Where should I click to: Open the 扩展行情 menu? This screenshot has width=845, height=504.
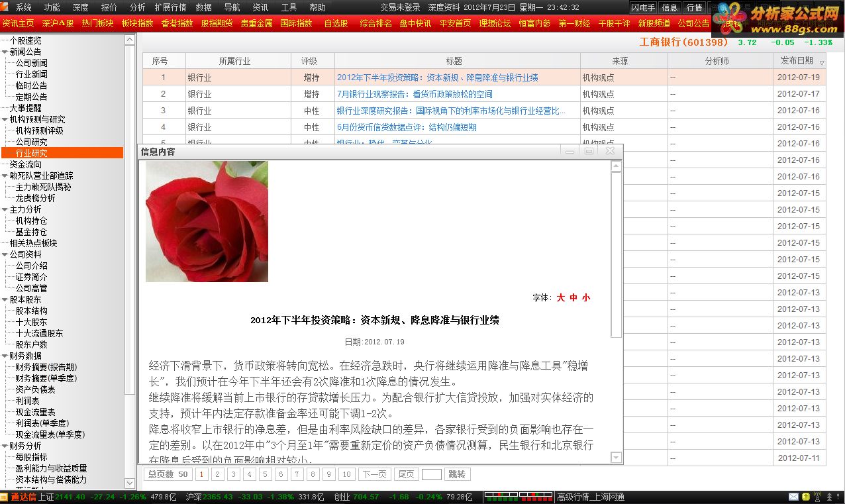(170, 7)
